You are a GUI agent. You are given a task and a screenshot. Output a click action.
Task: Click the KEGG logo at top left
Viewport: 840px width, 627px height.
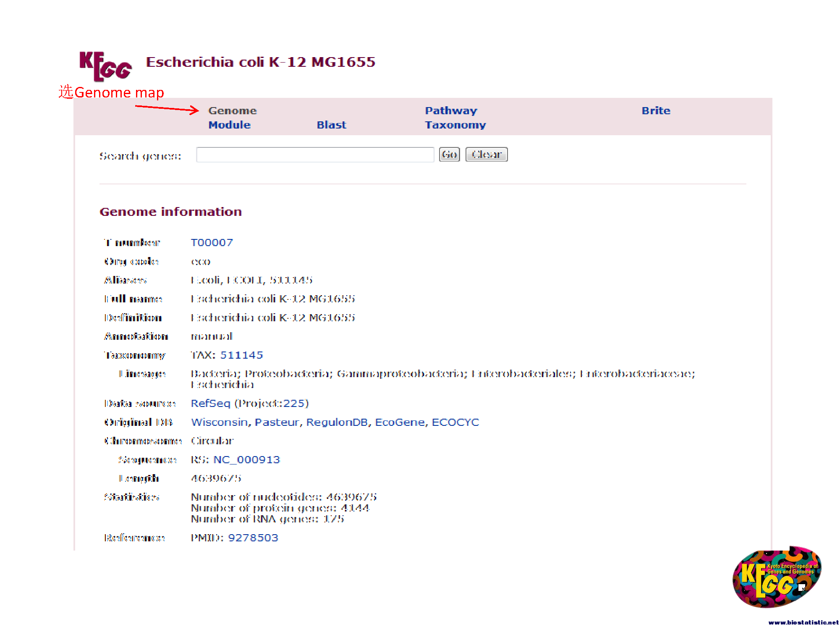[x=105, y=66]
